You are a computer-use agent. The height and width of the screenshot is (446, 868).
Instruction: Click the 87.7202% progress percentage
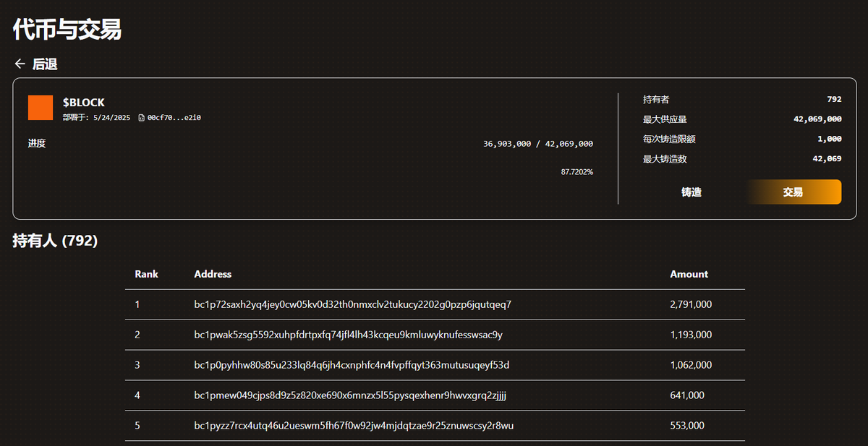[577, 172]
